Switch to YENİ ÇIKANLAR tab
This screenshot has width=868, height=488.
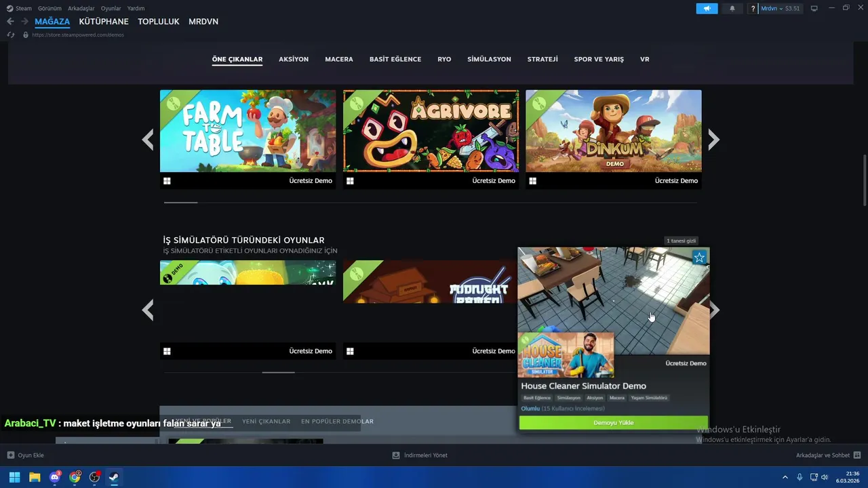coord(266,422)
